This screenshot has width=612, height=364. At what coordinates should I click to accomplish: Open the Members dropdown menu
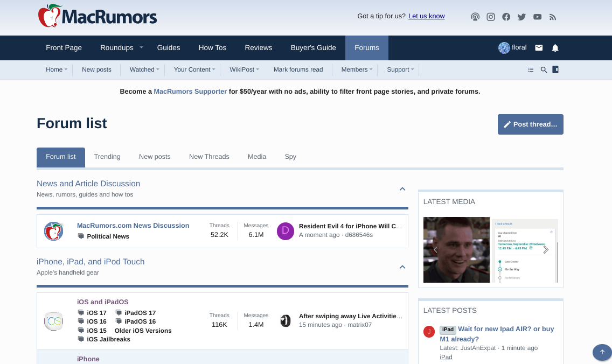tap(371, 69)
